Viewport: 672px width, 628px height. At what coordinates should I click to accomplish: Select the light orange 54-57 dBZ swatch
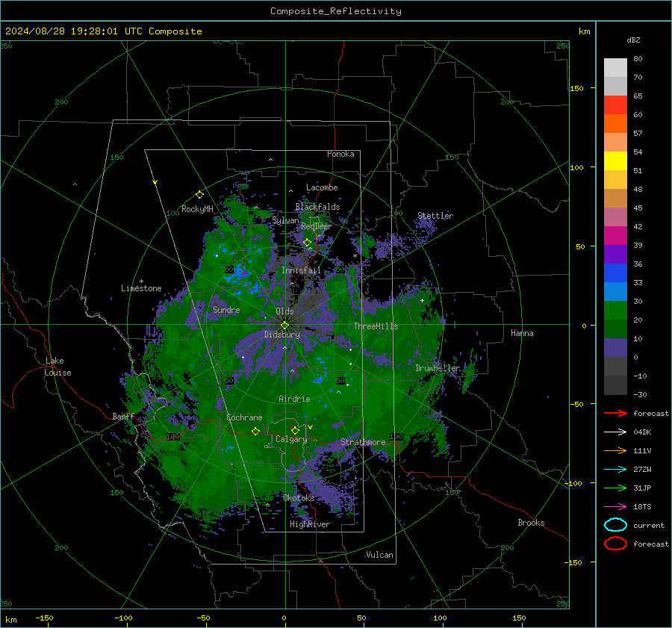(x=615, y=143)
